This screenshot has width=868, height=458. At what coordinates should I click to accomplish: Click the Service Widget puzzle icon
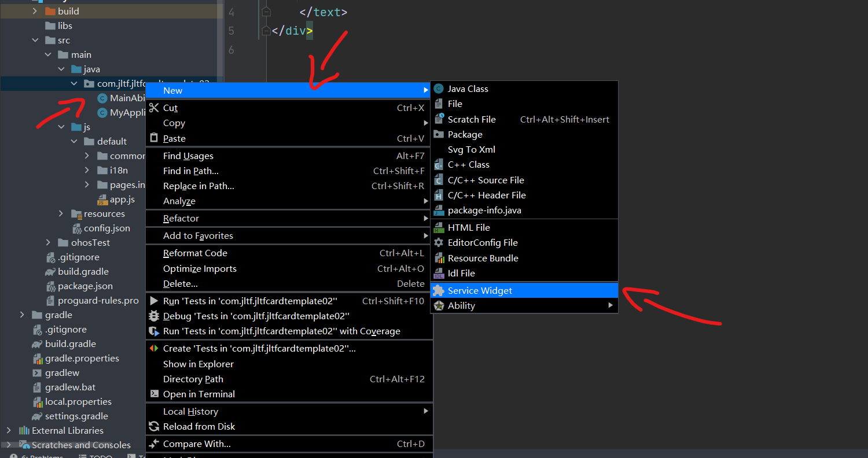439,291
